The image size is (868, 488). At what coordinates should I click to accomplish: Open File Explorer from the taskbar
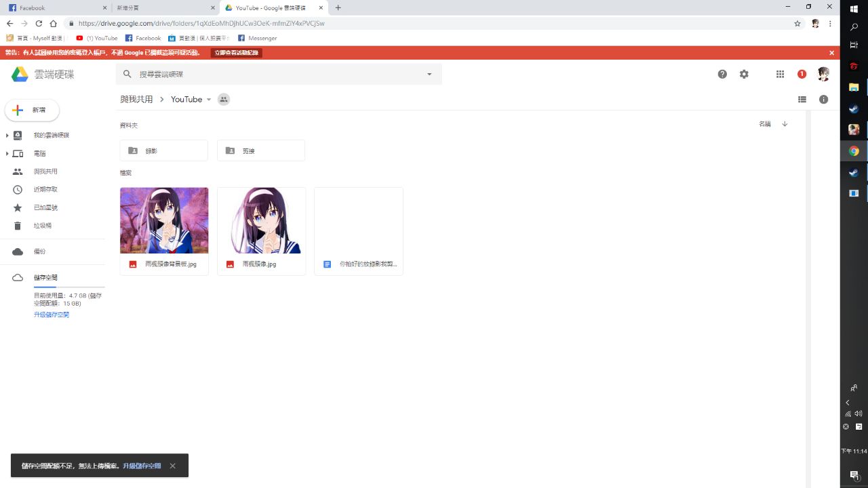(854, 87)
